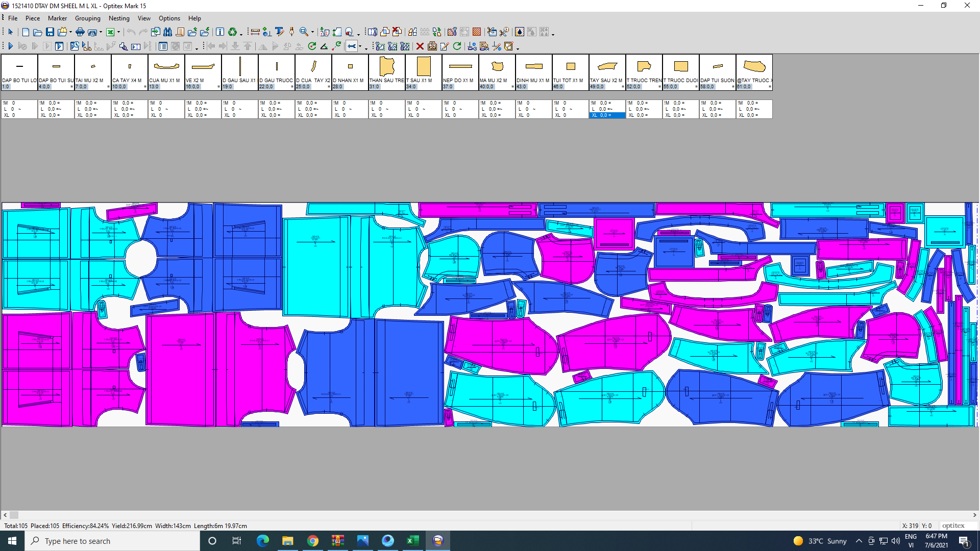Open dropdown arrow beside Excel export icon
Screen dimensions: 980x551
(118, 32)
